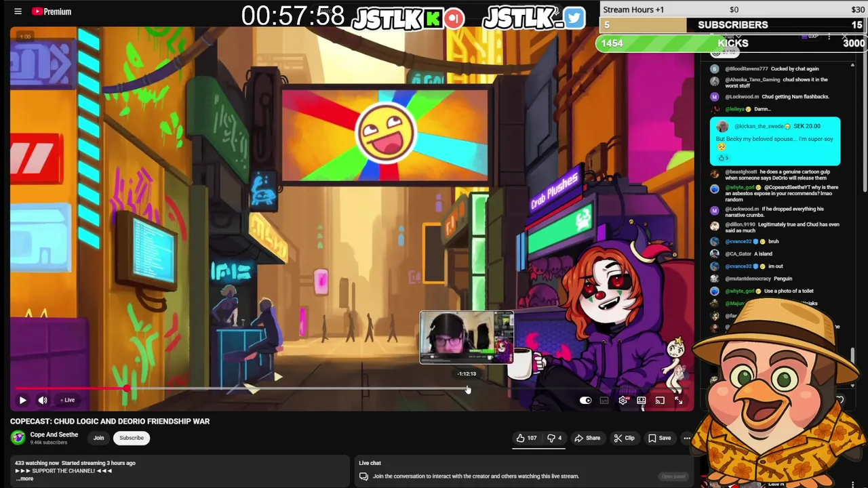Image resolution: width=868 pixels, height=488 pixels.
Task: Click the Stream Hours +1 goal bar
Action: tap(733, 9)
